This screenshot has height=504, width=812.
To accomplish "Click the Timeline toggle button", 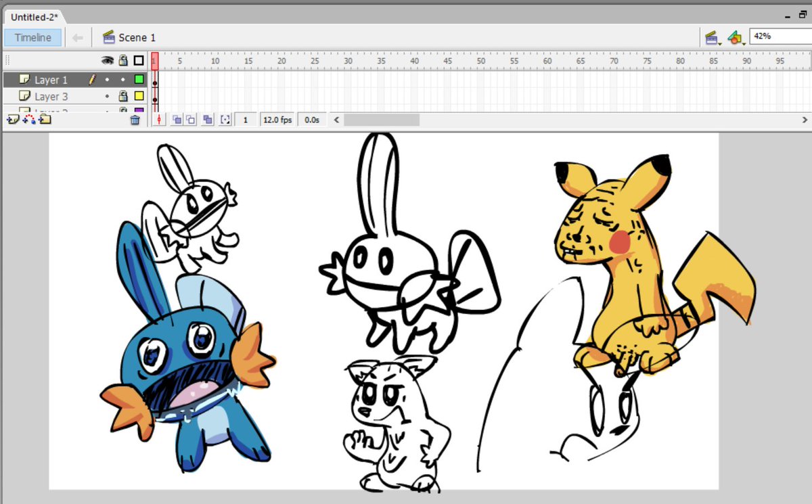I will pos(32,38).
